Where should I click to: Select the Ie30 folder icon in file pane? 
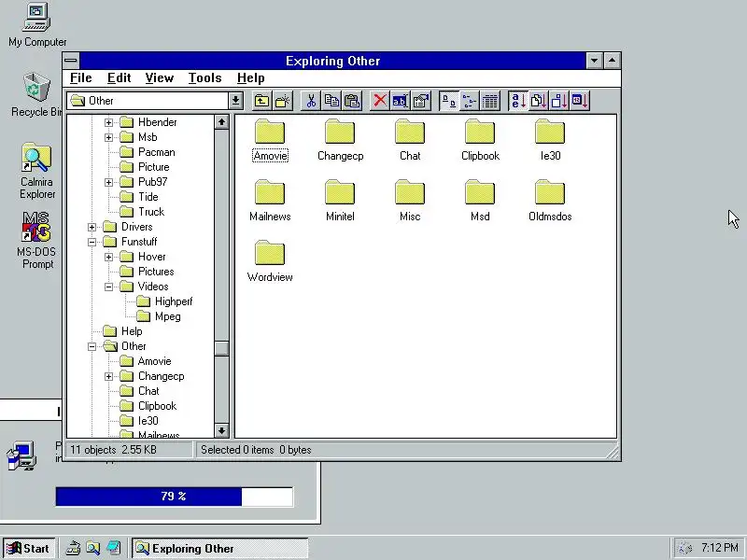click(x=550, y=132)
